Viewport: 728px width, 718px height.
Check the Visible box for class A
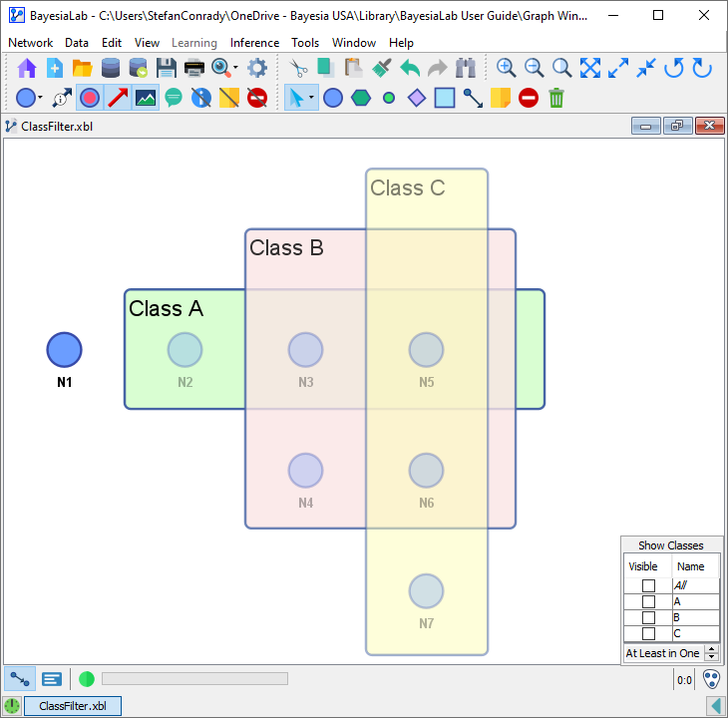tap(648, 601)
